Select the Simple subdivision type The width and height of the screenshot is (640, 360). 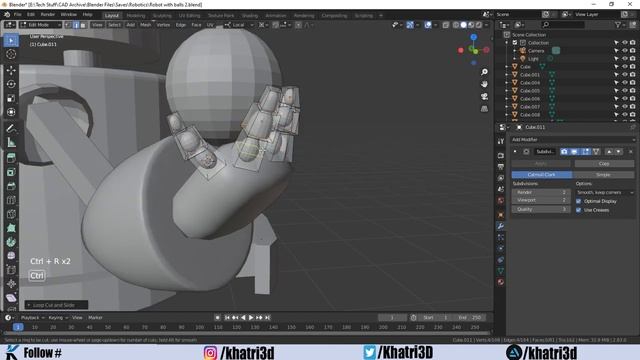(x=603, y=175)
